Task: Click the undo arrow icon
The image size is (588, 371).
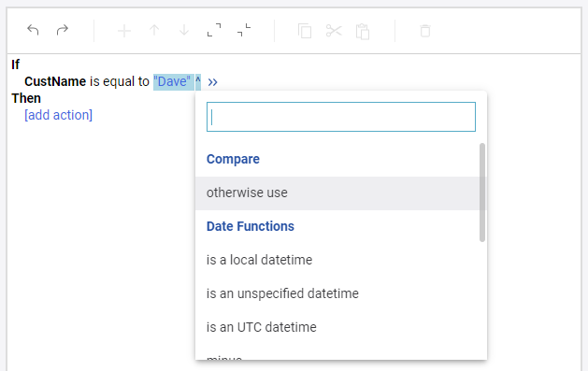Action: coord(33,30)
